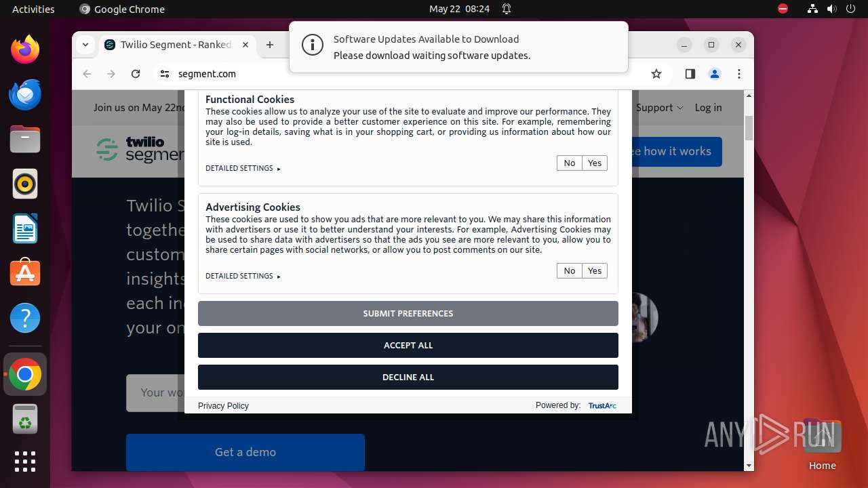
Task: Open Chrome three-dot menu
Action: (x=739, y=74)
